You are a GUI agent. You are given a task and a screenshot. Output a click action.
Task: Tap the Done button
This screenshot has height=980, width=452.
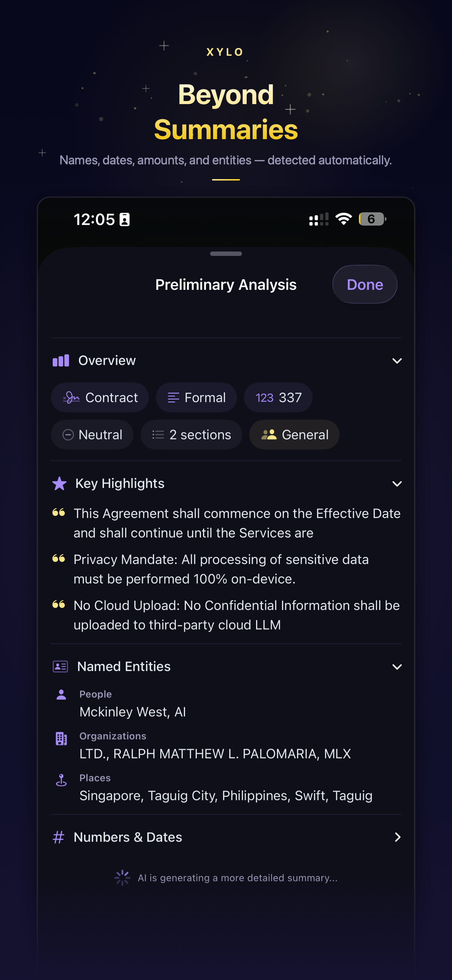365,284
